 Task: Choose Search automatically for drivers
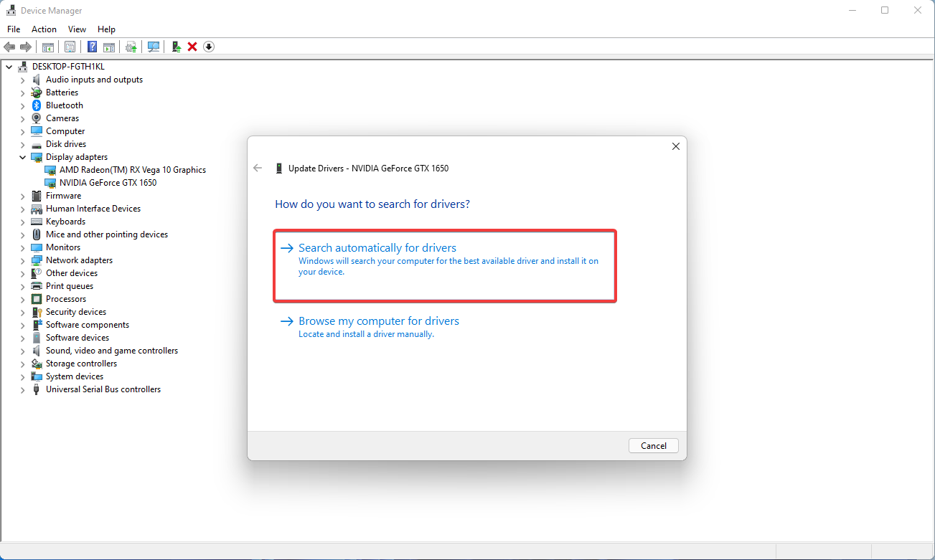(445, 266)
